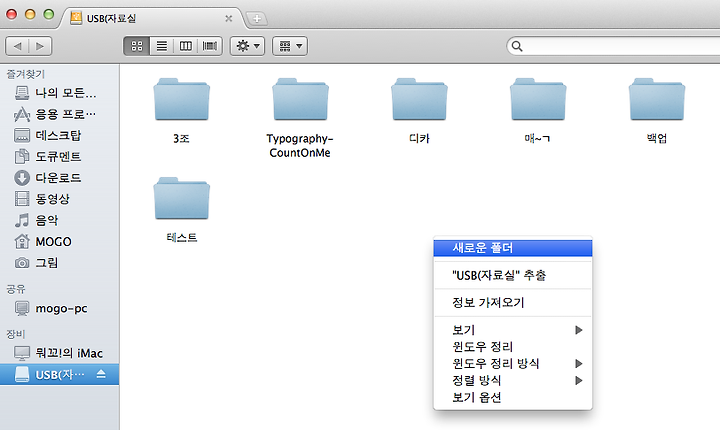The width and height of the screenshot is (720, 430).
Task: Click the 장비 sidebar heading
Action: [x=16, y=334]
